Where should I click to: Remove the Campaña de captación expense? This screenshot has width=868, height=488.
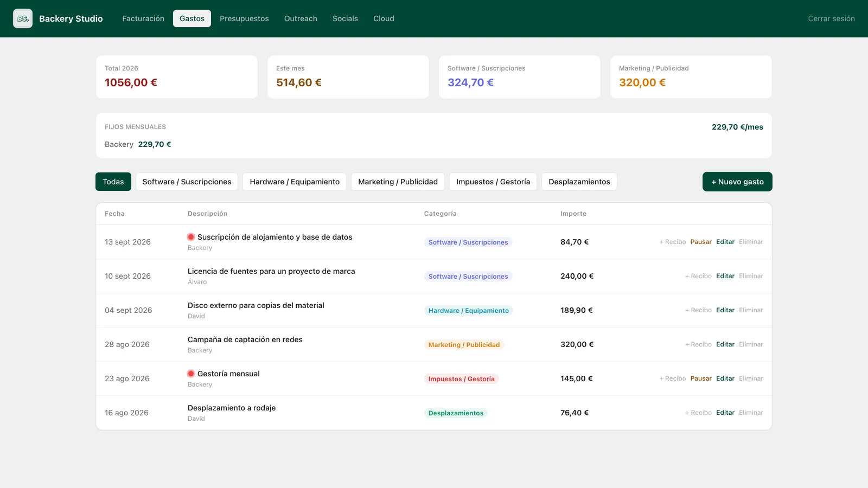click(x=751, y=344)
